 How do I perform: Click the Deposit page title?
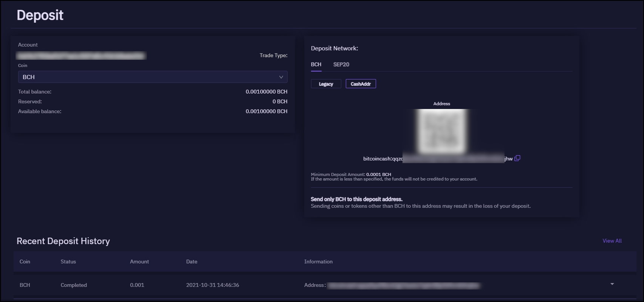pos(40,15)
